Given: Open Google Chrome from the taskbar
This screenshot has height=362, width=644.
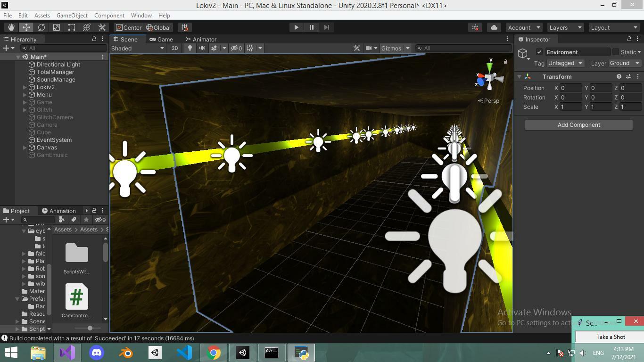Looking at the screenshot, I should [x=214, y=353].
